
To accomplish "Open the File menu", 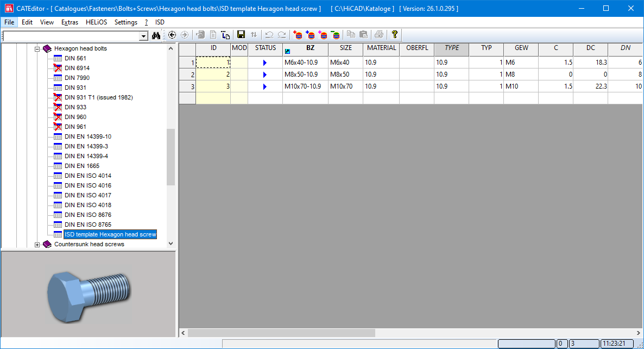I will (9, 22).
